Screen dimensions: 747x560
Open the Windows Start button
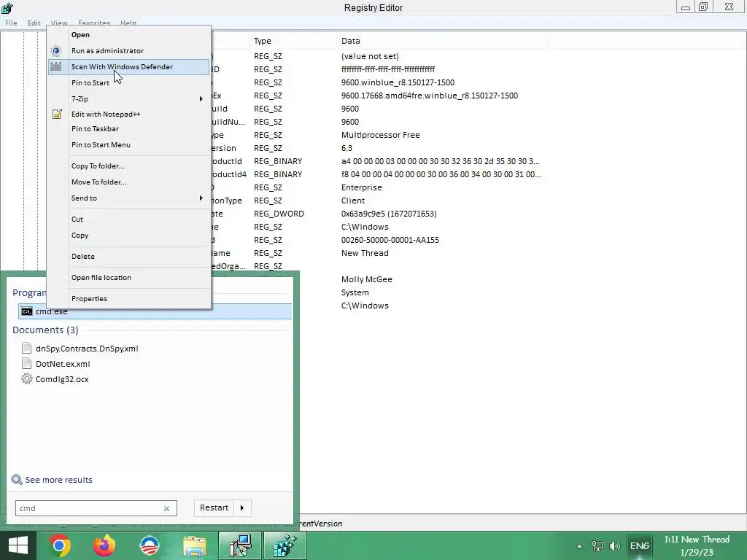click(x=18, y=545)
